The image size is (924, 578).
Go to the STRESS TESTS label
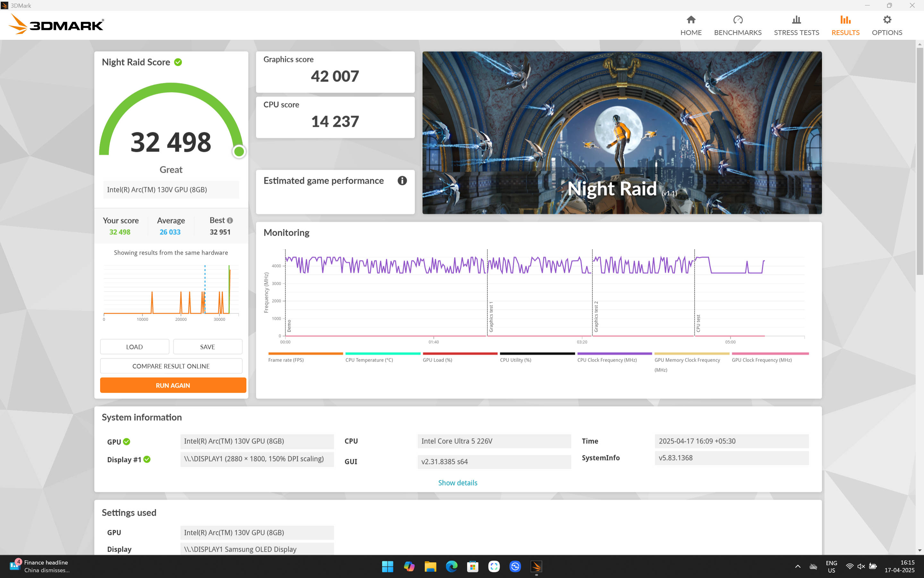pyautogui.click(x=797, y=32)
